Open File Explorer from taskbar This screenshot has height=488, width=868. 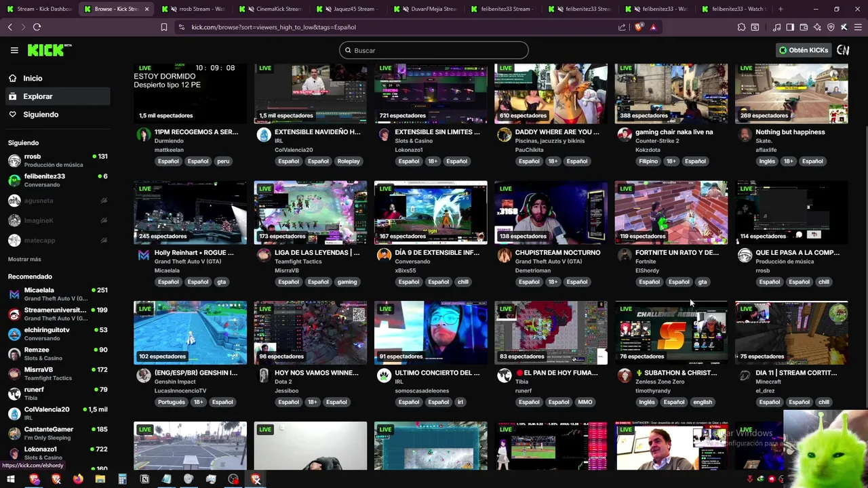coord(100,479)
